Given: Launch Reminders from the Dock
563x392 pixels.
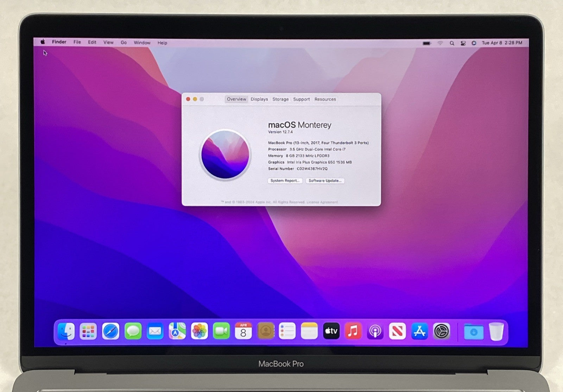Looking at the screenshot, I should pyautogui.click(x=287, y=331).
